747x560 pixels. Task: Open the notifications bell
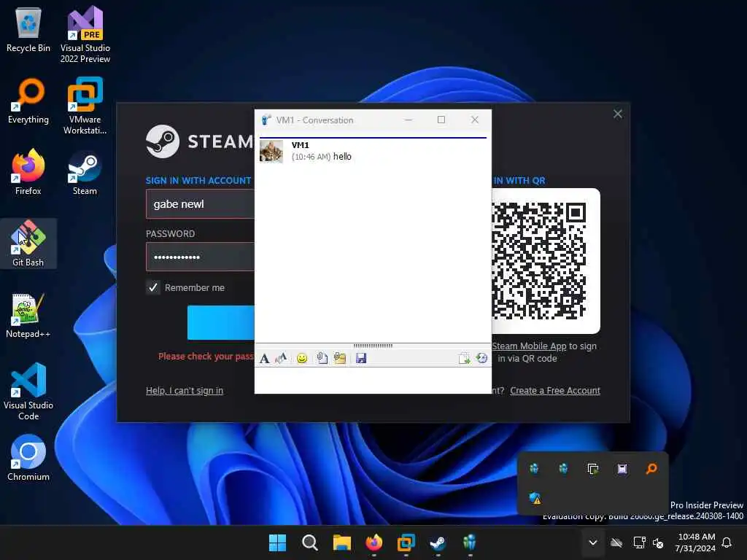coord(727,542)
